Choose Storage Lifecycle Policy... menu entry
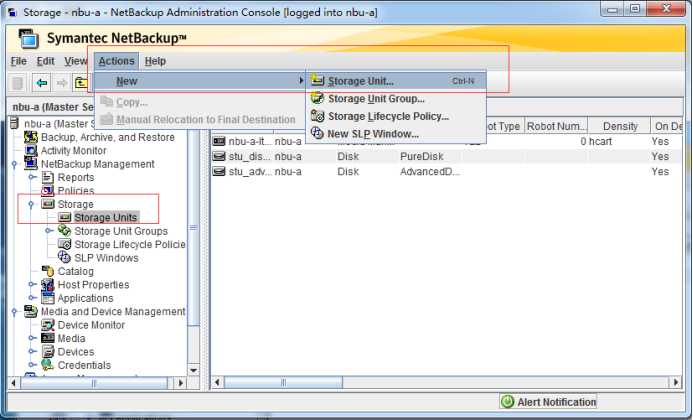 (x=396, y=116)
